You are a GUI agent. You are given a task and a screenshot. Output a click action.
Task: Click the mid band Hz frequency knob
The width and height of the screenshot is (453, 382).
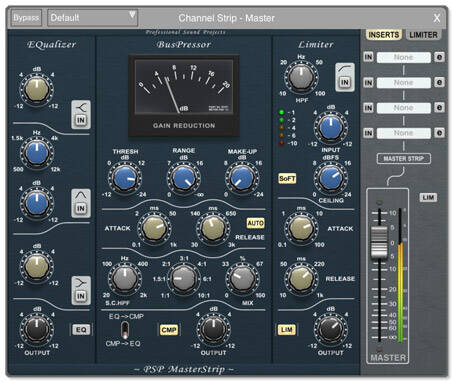point(37,152)
